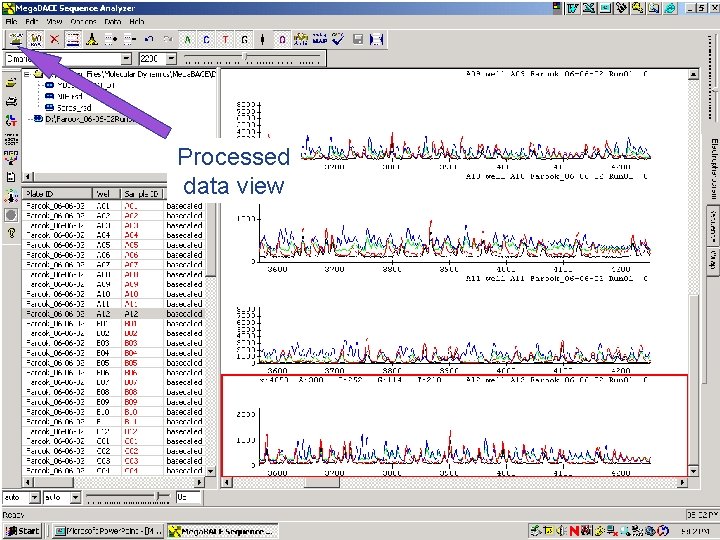Open the second 'auto' dropdown at bottom left
720x540 pixels.
(x=75, y=497)
